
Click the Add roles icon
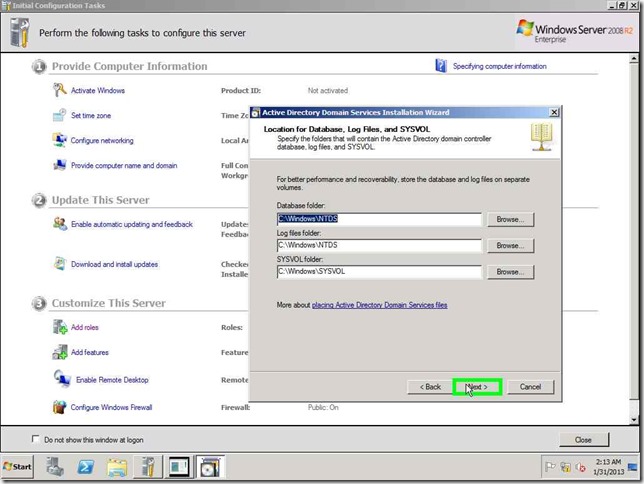point(60,327)
